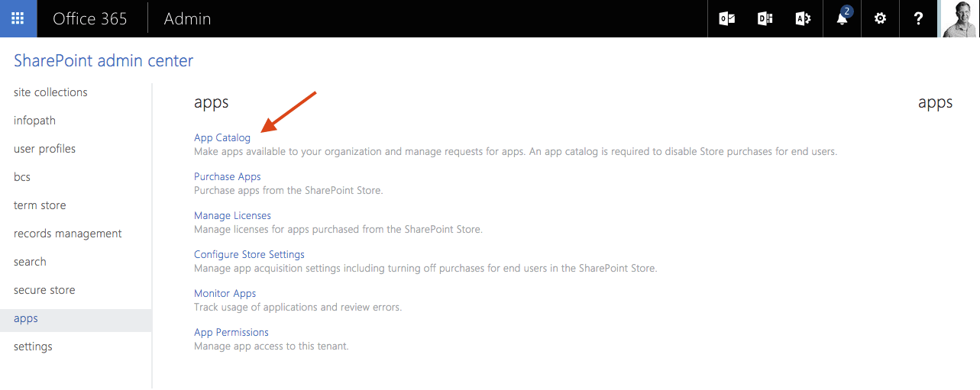Open the user profile photo menu
980x390 pixels.
(959, 18)
